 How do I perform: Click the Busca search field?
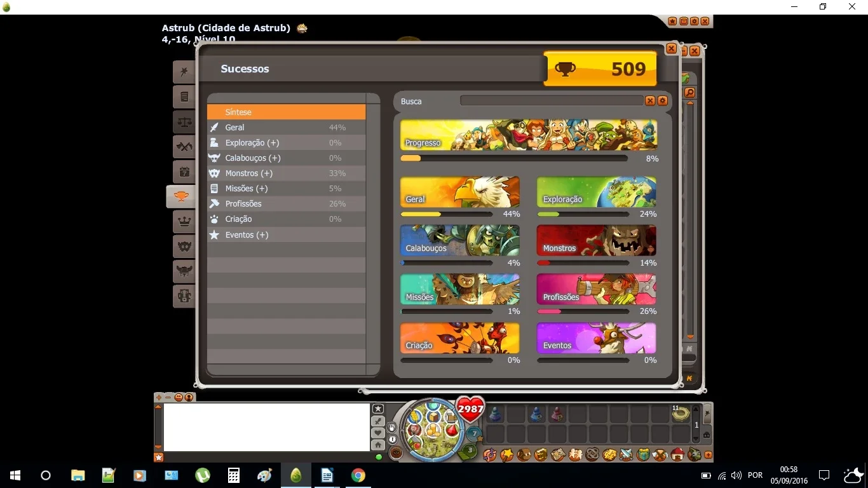pos(552,100)
